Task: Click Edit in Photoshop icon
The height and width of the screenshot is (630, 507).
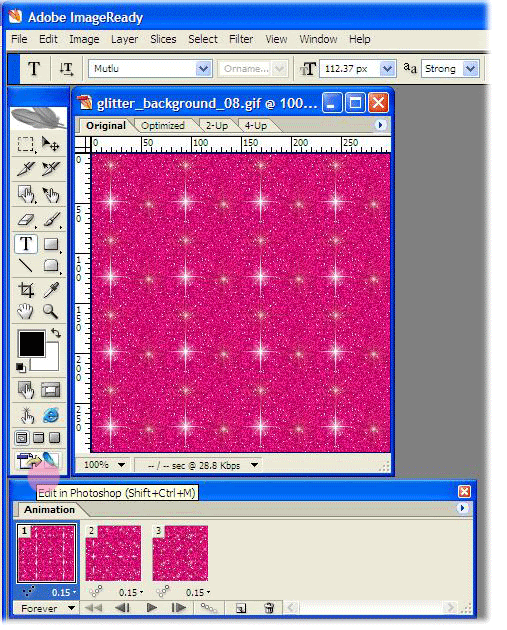Action: [39, 460]
